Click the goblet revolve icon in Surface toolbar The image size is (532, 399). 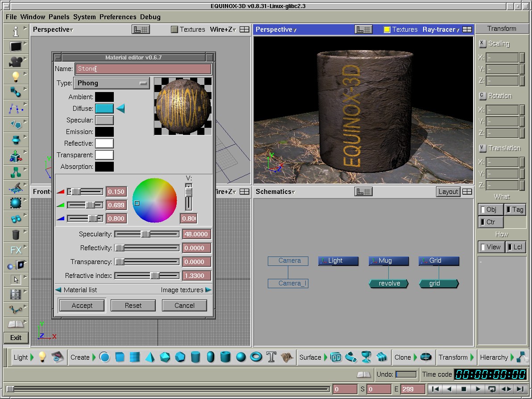point(366,357)
